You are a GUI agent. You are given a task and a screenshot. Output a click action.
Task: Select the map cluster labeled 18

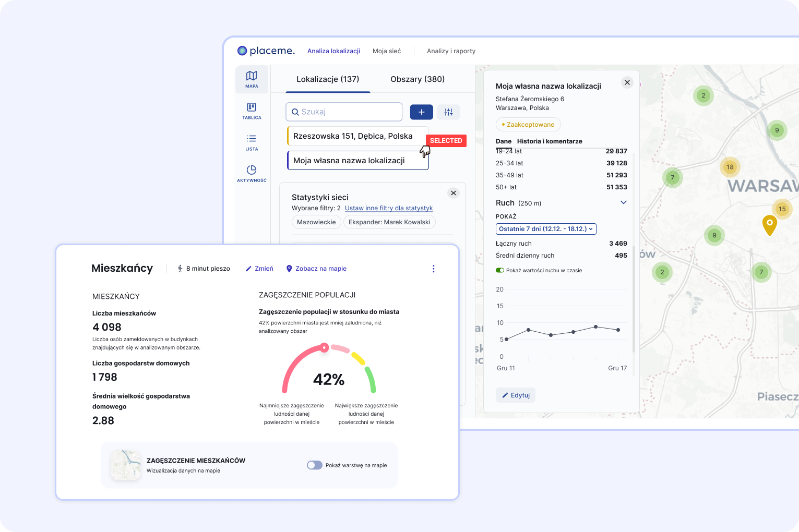point(730,167)
